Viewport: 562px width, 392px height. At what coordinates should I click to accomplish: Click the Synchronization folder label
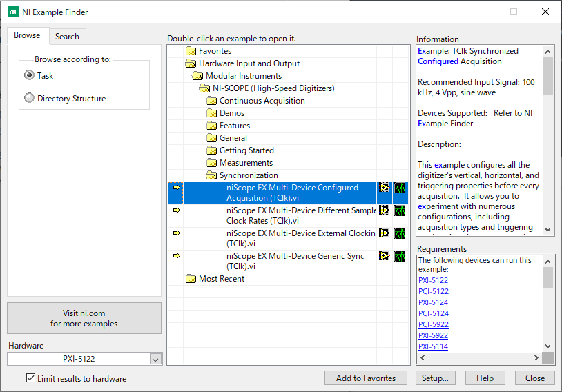click(x=249, y=175)
